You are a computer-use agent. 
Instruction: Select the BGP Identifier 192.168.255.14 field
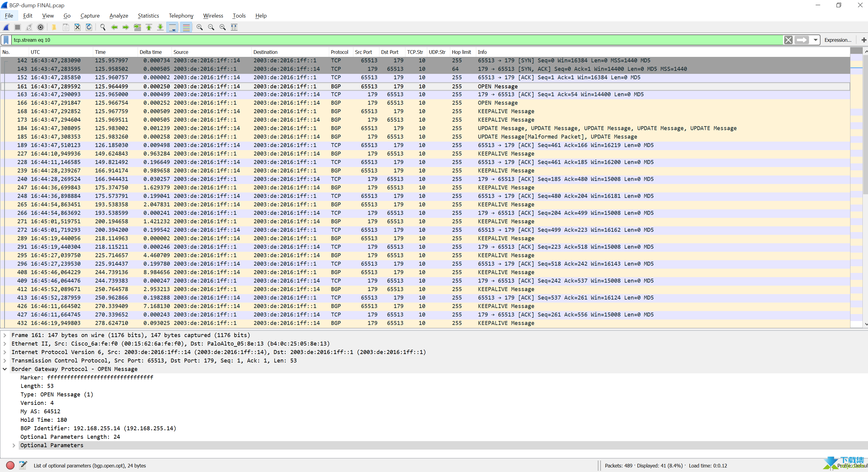pos(98,428)
